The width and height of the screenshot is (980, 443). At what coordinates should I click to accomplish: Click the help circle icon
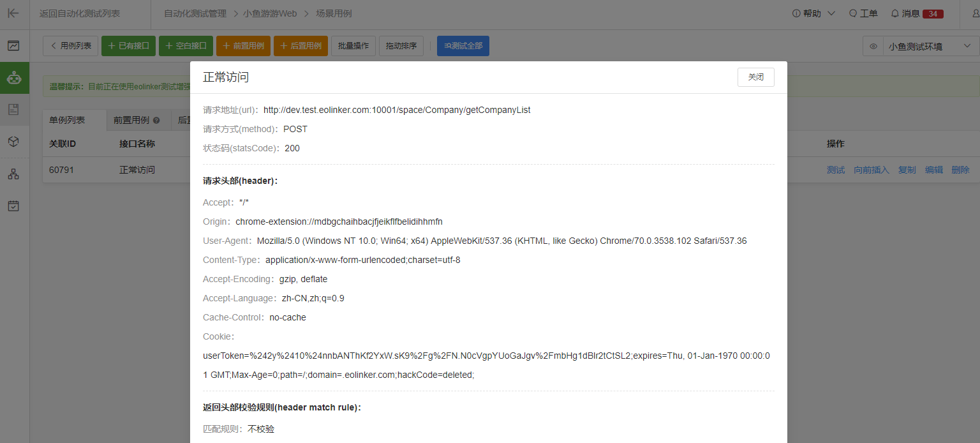click(796, 13)
